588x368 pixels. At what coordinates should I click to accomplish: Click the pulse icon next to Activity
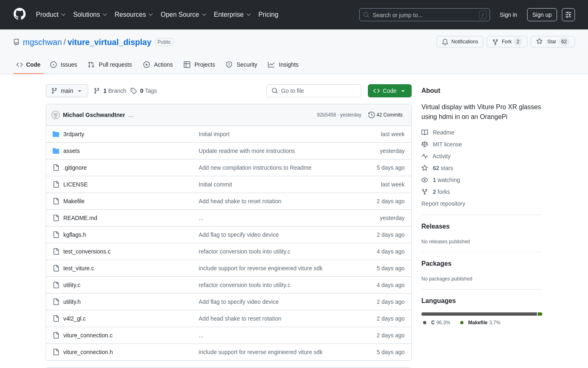pyautogui.click(x=425, y=156)
